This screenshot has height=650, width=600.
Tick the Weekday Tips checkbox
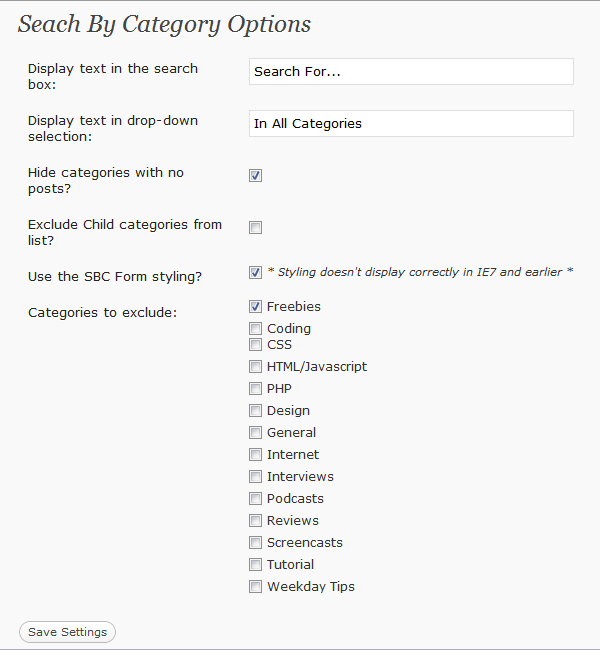click(x=255, y=587)
